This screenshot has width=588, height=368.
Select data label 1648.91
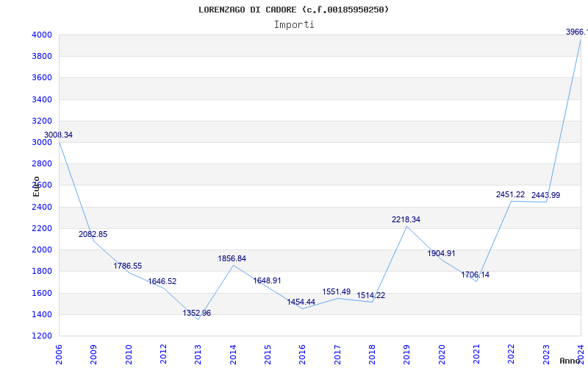(267, 280)
